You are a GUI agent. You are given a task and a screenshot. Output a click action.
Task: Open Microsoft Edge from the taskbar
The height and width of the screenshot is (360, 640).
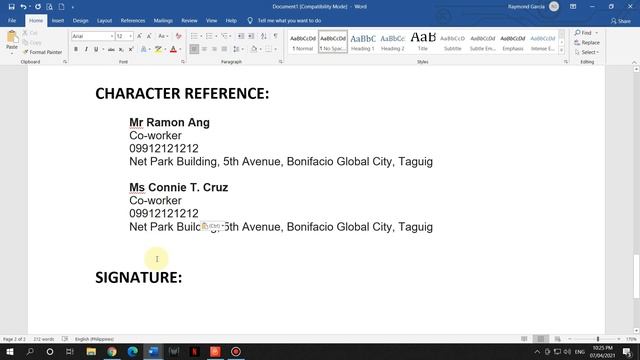tap(133, 351)
